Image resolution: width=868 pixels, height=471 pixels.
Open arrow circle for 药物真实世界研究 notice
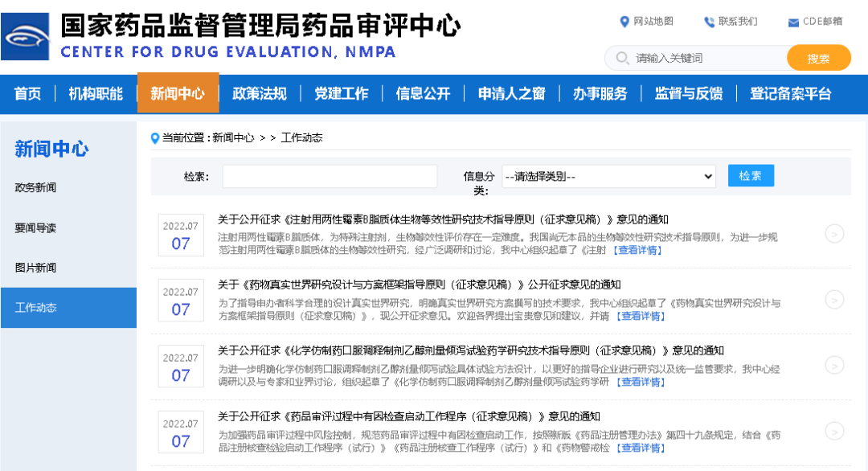click(834, 300)
